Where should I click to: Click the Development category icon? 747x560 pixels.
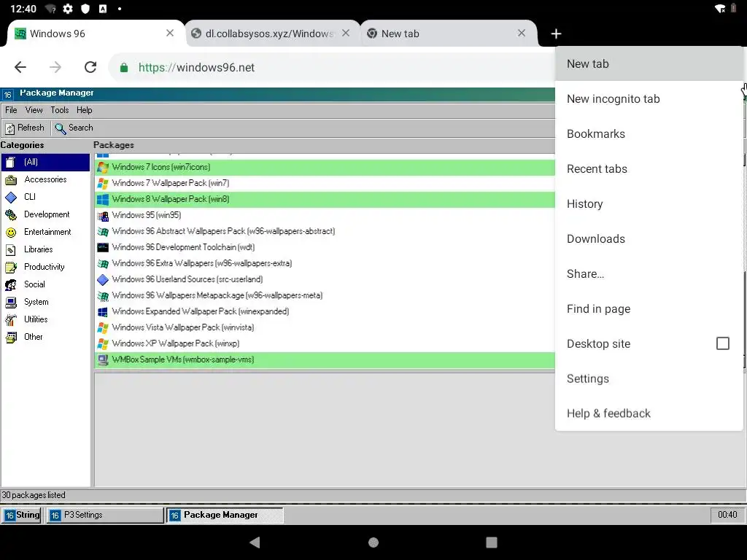(x=10, y=215)
